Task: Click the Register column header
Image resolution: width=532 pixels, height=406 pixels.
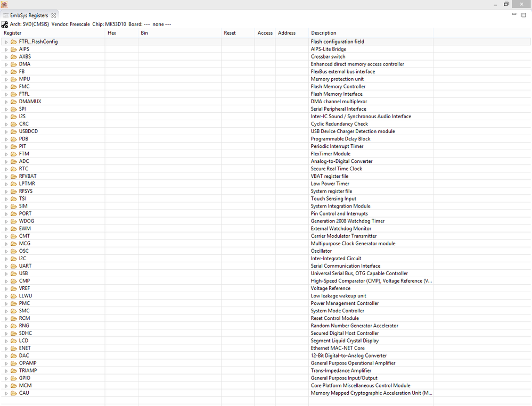Action: (x=53, y=33)
